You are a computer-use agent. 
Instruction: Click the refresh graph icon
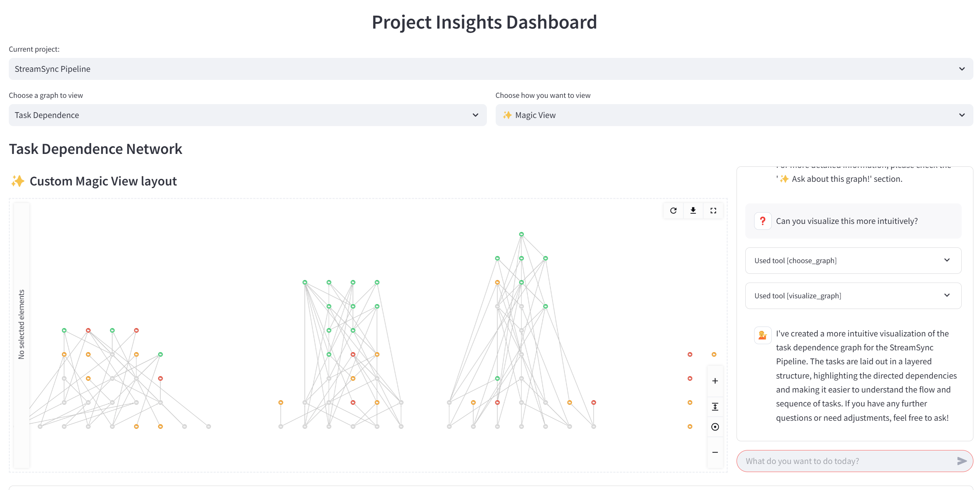pyautogui.click(x=673, y=210)
